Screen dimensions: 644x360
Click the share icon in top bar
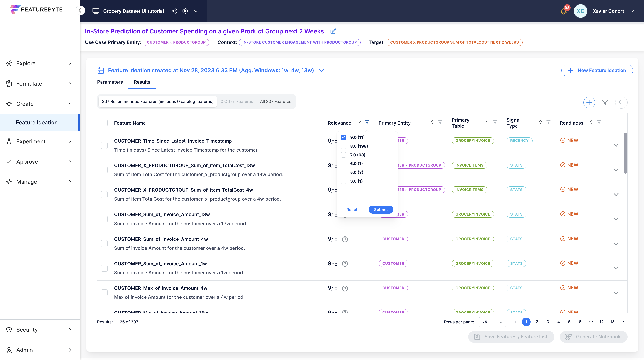[x=174, y=11]
